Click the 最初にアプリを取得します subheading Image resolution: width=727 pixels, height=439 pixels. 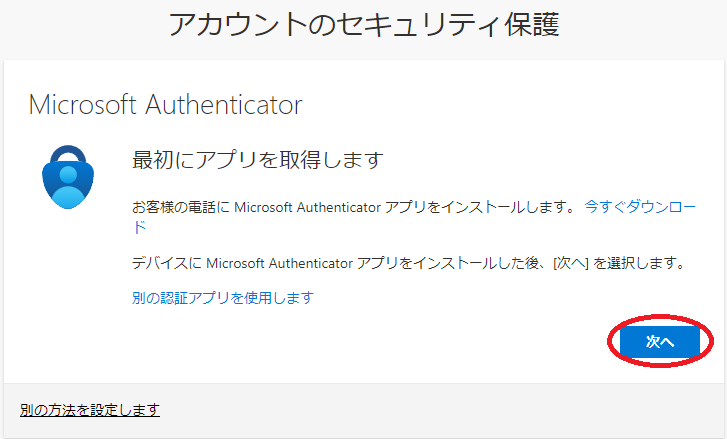[x=258, y=160]
